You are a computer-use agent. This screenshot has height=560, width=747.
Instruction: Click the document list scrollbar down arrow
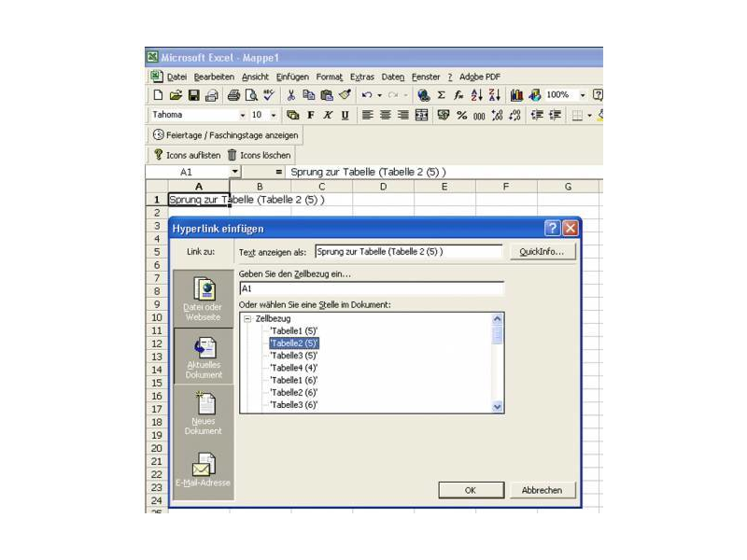point(498,407)
